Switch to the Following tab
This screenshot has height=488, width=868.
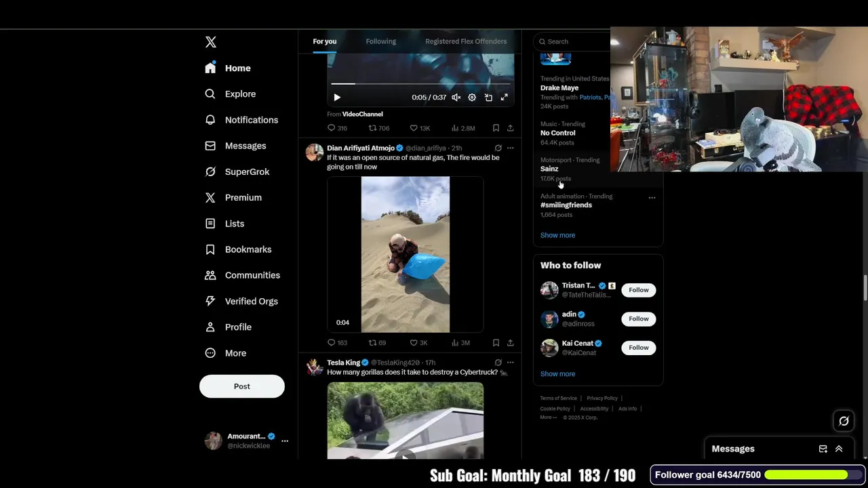[x=381, y=41]
